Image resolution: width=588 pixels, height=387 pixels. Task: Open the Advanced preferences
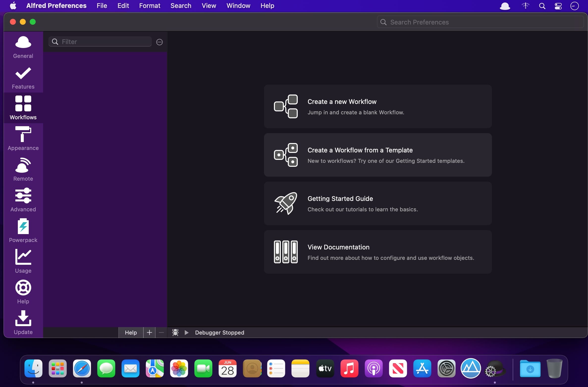[x=23, y=200]
